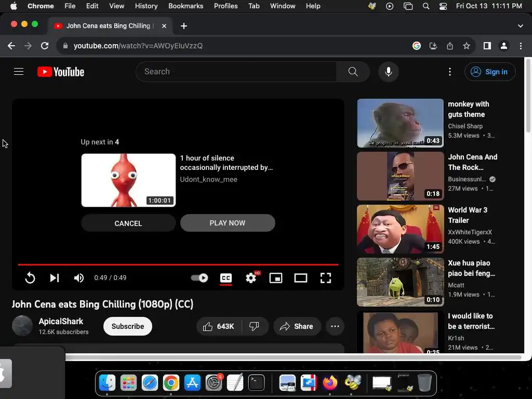Open Launchpad from the dock
532x399 pixels.
[129, 383]
